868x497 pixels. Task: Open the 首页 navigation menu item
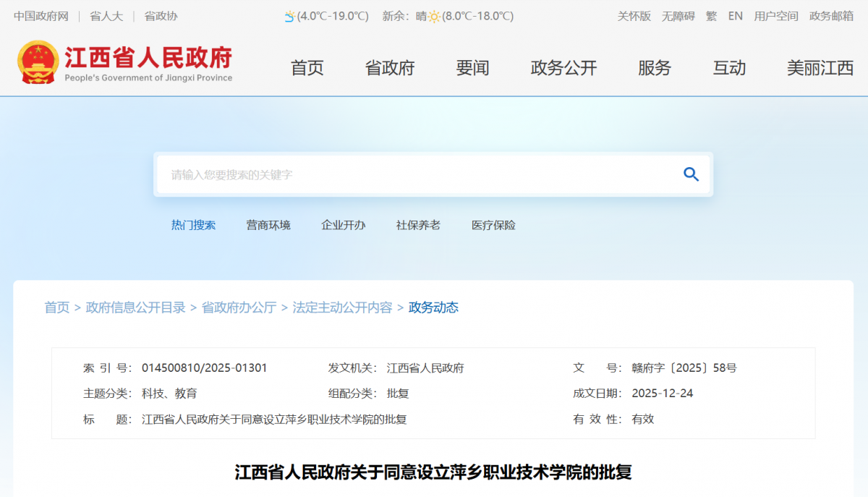tap(307, 68)
